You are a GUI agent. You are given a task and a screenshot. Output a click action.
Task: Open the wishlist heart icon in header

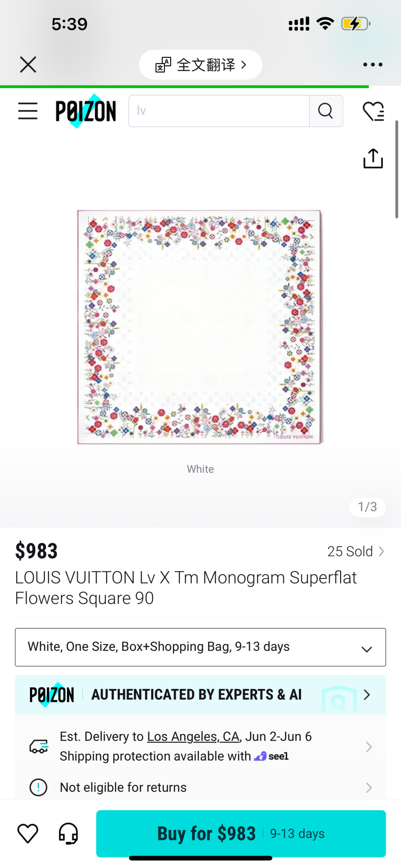[373, 111]
